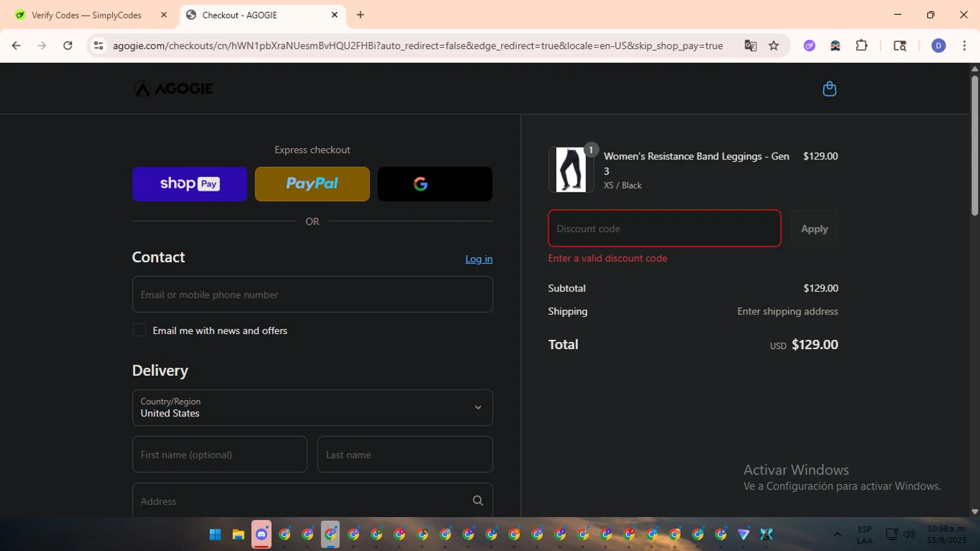This screenshot has height=551, width=980.
Task: Show hidden system tray icons
Action: [x=837, y=535]
